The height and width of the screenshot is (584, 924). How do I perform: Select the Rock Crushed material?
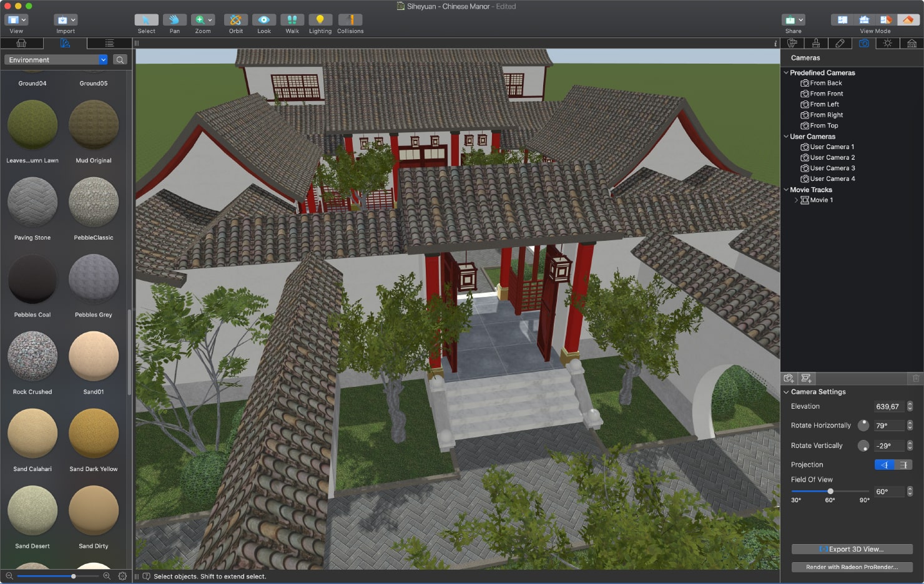[x=32, y=356]
